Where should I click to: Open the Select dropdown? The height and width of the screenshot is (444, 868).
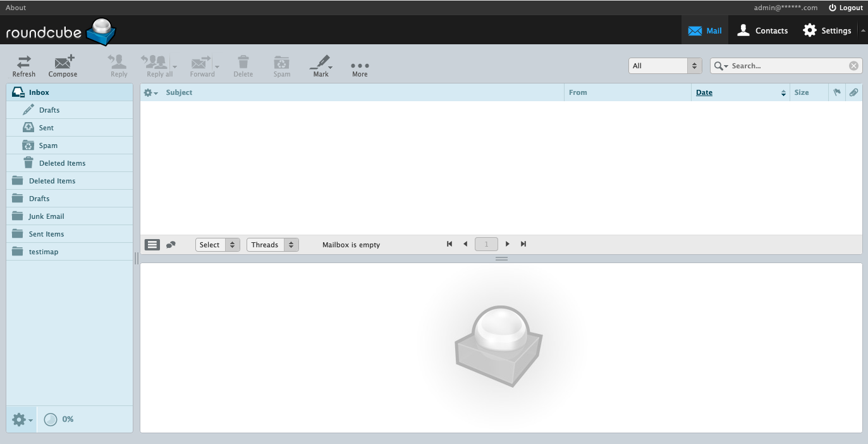[217, 245]
